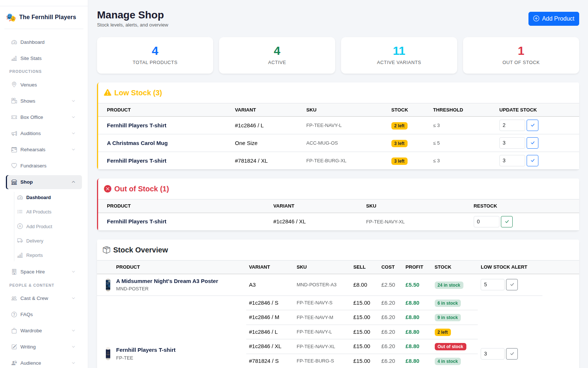This screenshot has height=368, width=588.
Task: Open the Delivery menu item
Action: (x=48, y=241)
